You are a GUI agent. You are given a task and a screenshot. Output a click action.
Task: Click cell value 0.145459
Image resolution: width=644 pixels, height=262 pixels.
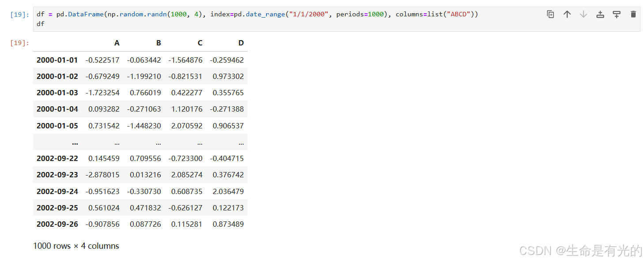[104, 158]
